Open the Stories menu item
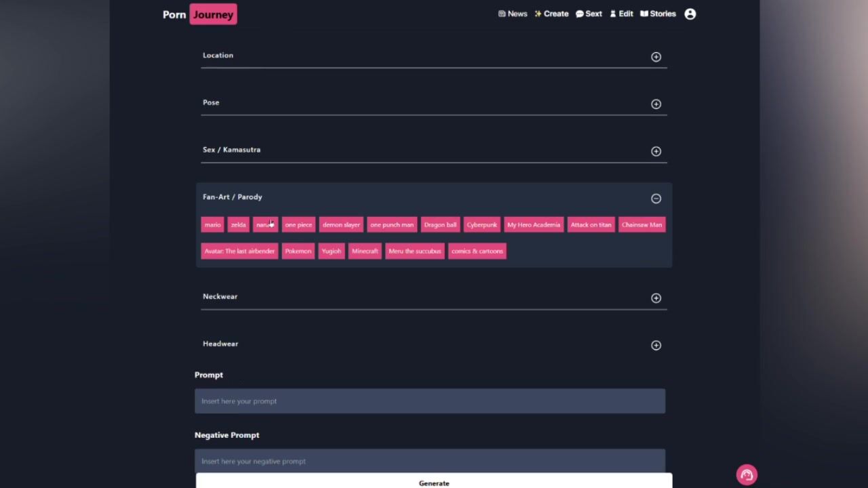 click(x=658, y=14)
